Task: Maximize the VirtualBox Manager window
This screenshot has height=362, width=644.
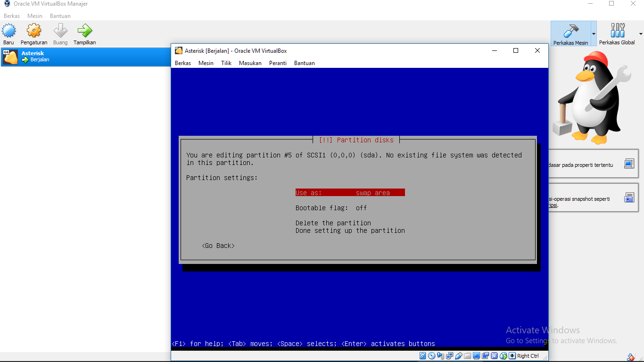Action: 611,4
